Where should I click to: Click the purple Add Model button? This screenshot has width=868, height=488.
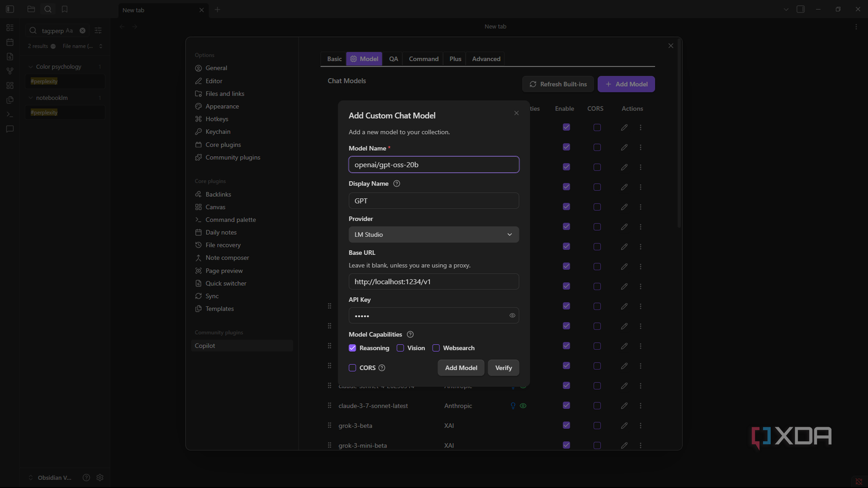(x=626, y=84)
